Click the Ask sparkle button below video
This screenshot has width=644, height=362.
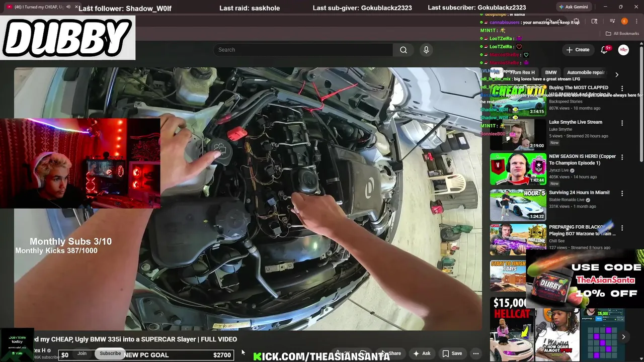(422, 353)
